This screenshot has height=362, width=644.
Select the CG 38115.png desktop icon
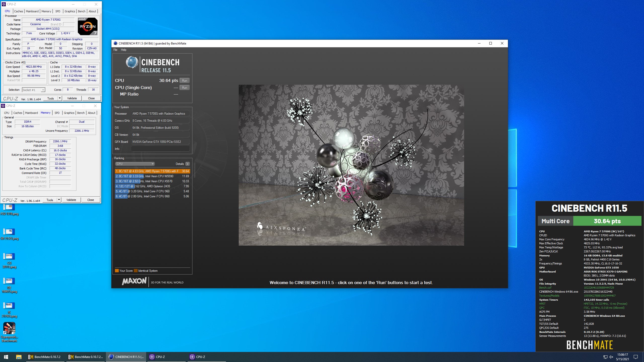(9, 260)
